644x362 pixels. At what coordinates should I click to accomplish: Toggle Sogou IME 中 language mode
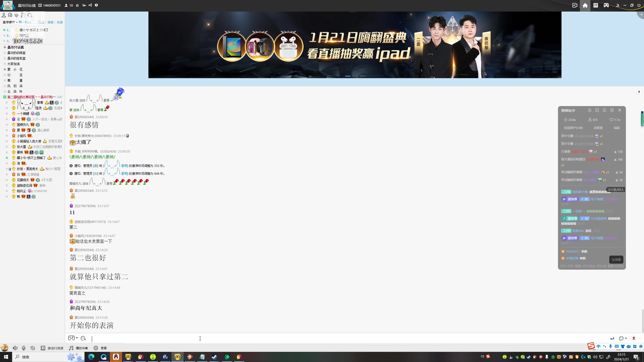click(598, 346)
